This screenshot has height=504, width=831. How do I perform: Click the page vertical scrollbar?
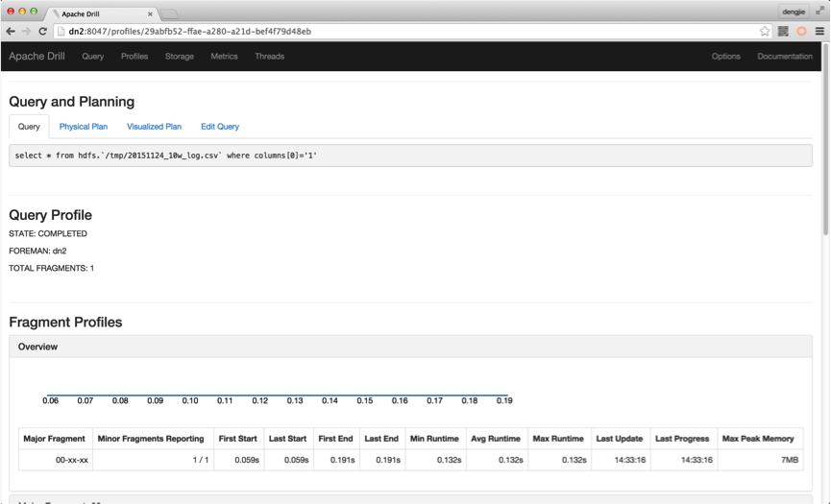point(825,140)
